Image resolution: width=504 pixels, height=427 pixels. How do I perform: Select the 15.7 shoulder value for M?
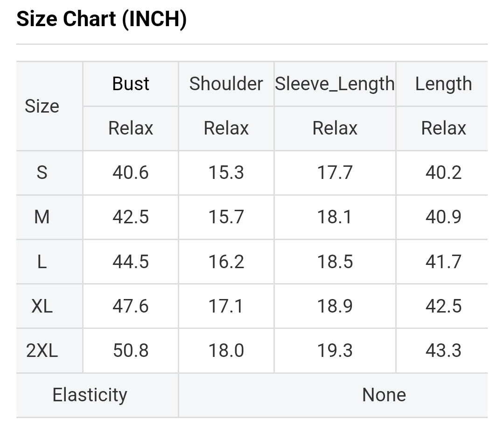pyautogui.click(x=226, y=217)
